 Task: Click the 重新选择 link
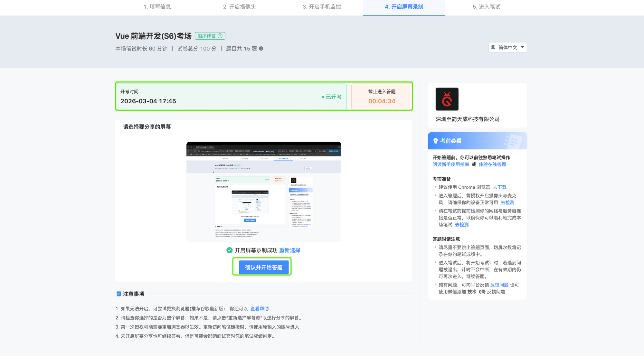click(289, 250)
